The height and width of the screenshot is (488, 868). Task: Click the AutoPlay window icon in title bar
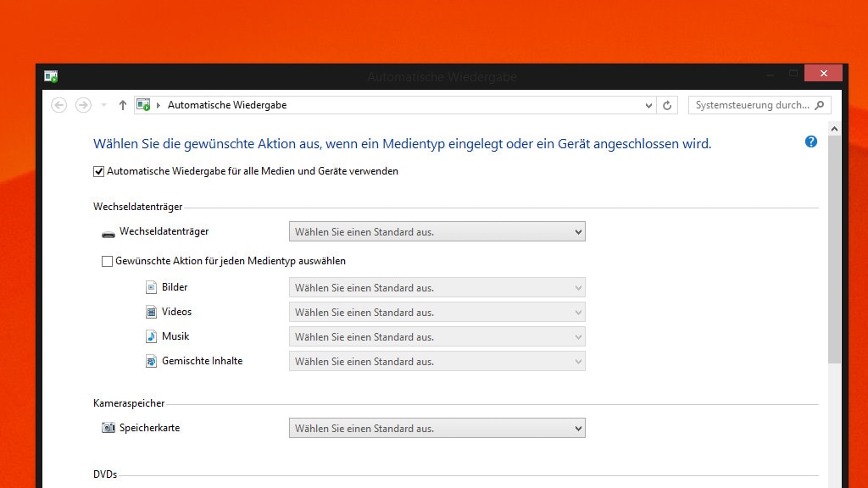(51, 76)
